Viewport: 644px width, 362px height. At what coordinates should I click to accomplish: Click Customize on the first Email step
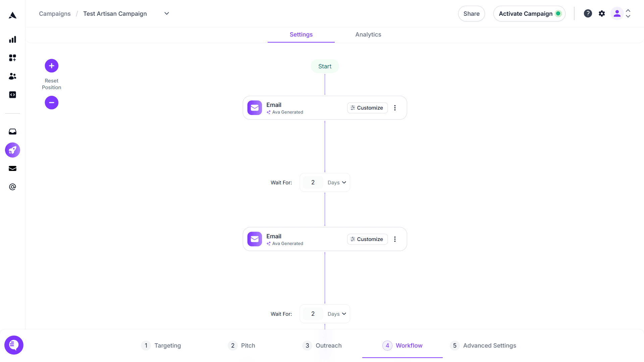point(367,108)
